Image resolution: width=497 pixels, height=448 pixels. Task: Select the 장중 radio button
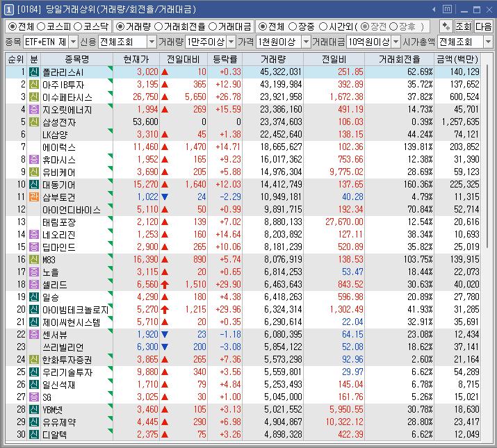coord(293,26)
